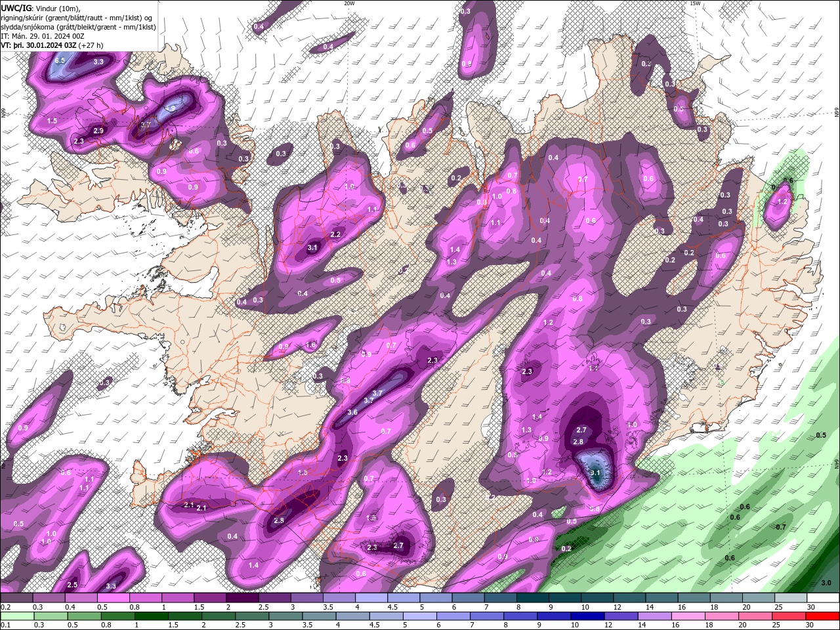Image resolution: width=840 pixels, height=630 pixels.
Task: Click the 3.0 rain value label
Action: 826,583
